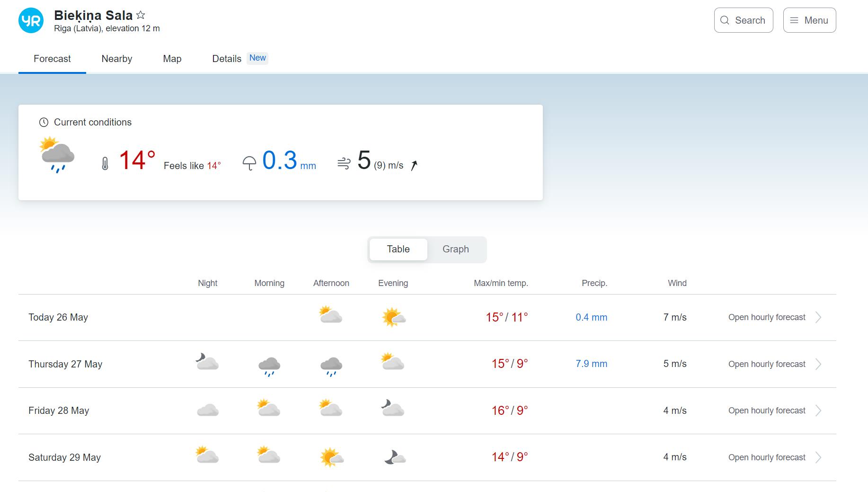
Task: Click the umbrella precipitation icon
Action: click(249, 163)
